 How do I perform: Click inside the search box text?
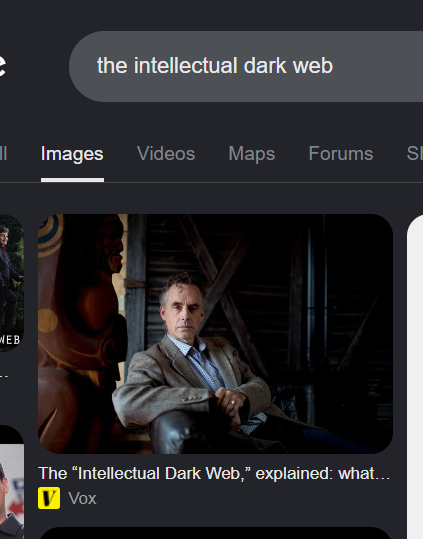click(x=215, y=66)
